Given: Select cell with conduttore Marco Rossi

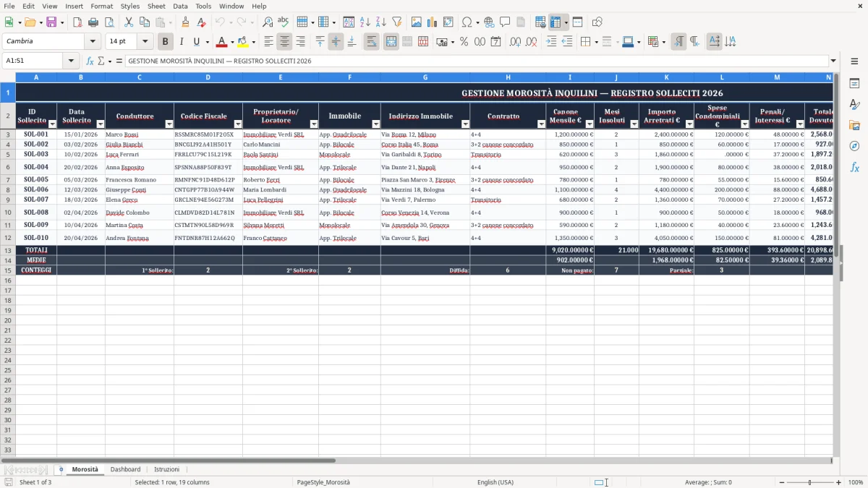Looking at the screenshot, I should tap(140, 134).
